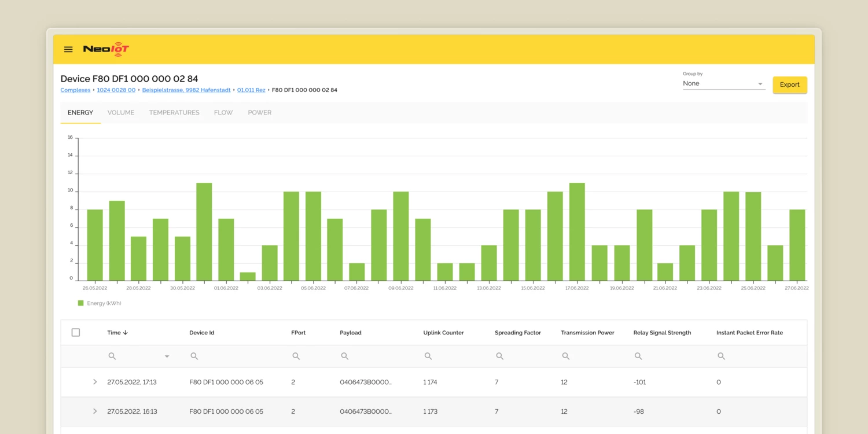The image size is (868, 434).
Task: Click search icon in Payload filter
Action: [x=345, y=356]
